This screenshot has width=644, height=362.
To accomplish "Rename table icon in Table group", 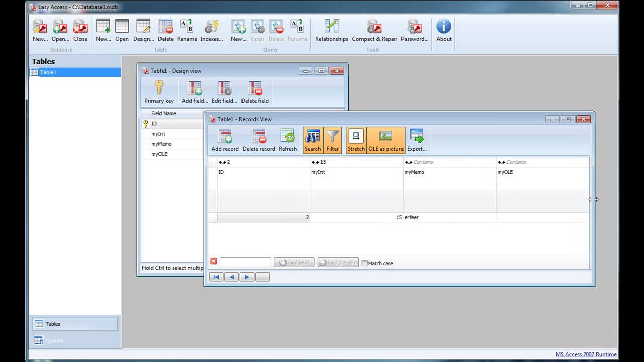I will [187, 31].
